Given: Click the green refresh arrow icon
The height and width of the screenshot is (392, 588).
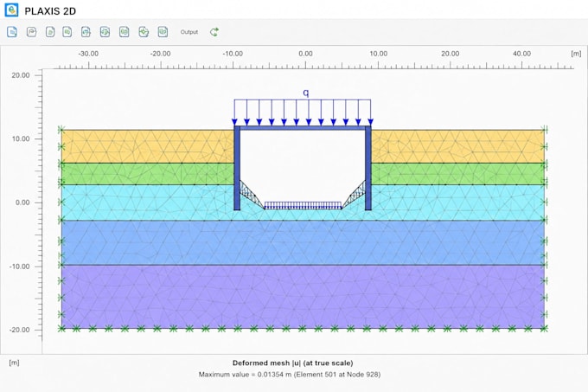Looking at the screenshot, I should click(214, 32).
